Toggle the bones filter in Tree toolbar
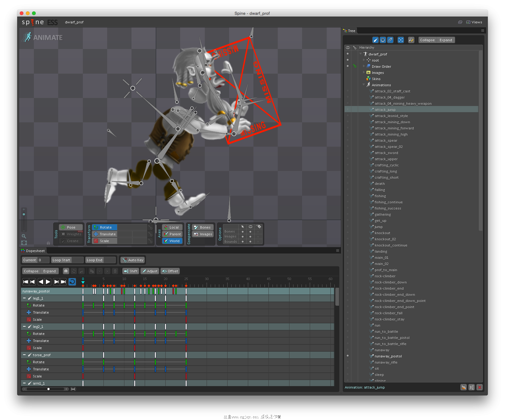The height and width of the screenshot is (420, 505). (375, 40)
